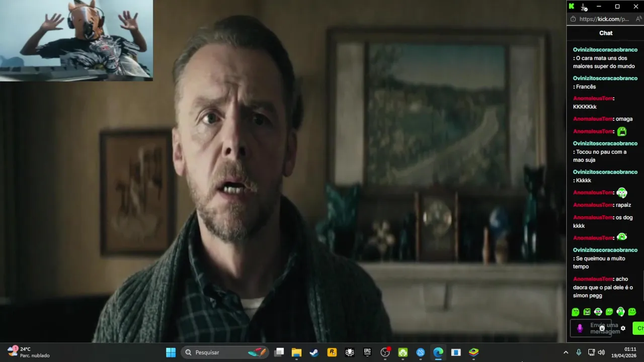Open the volume tray icon
644x362 pixels.
(x=601, y=352)
